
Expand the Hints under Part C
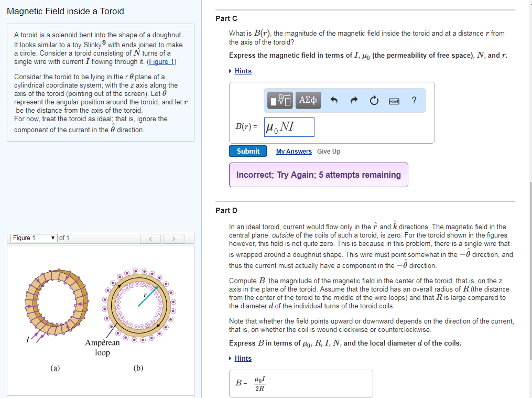point(244,71)
